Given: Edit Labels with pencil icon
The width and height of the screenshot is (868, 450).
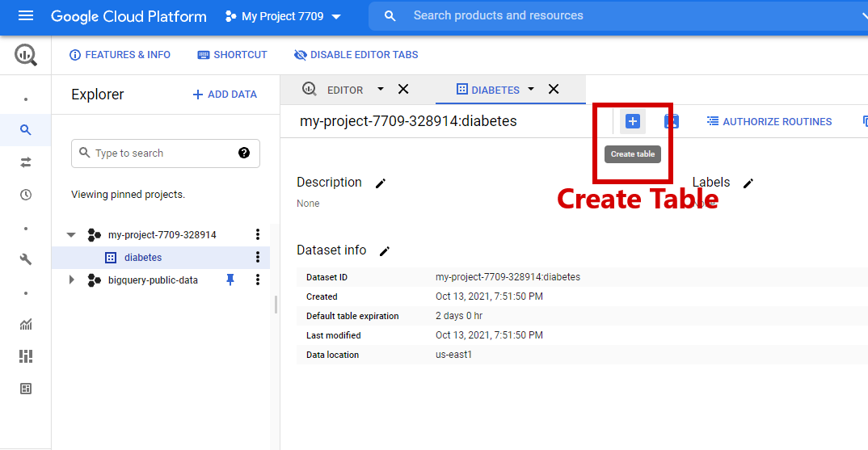Looking at the screenshot, I should pyautogui.click(x=748, y=183).
